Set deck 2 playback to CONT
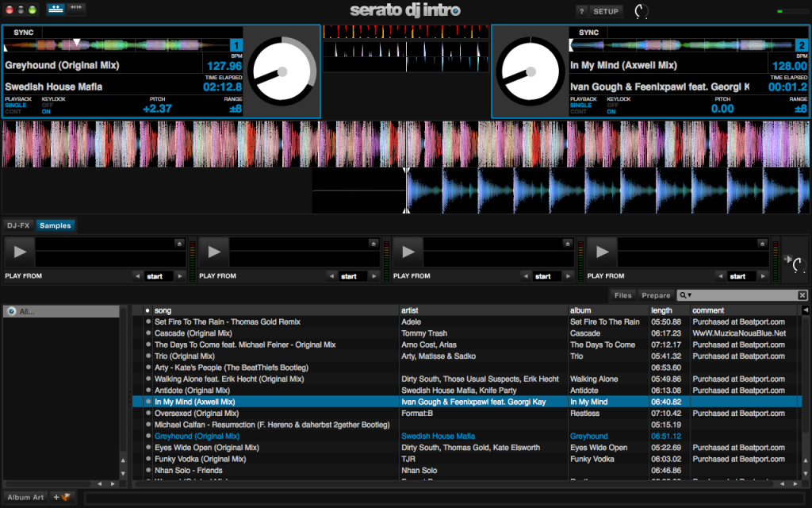812x508 pixels. 578,111
